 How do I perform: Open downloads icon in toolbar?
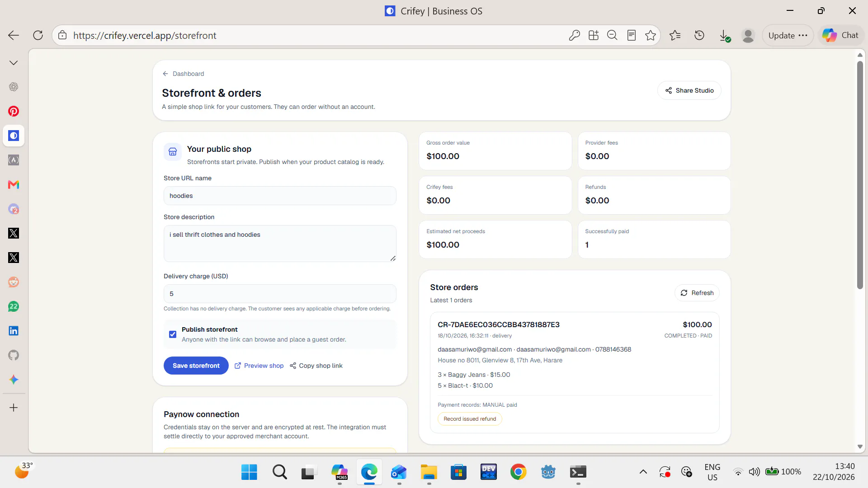click(x=724, y=35)
